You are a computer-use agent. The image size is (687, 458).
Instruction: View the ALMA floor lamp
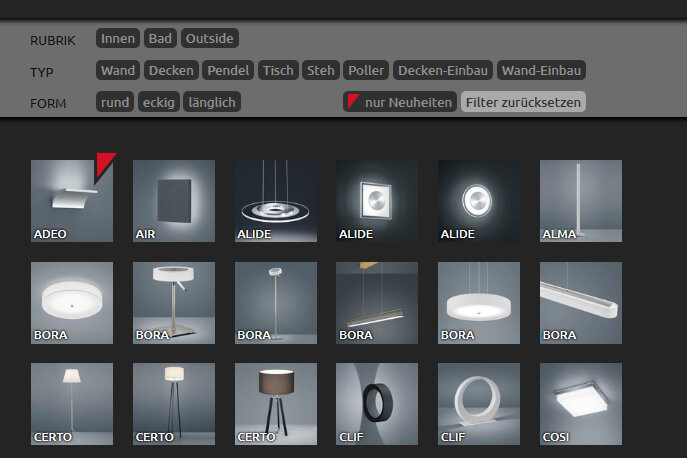click(x=581, y=201)
